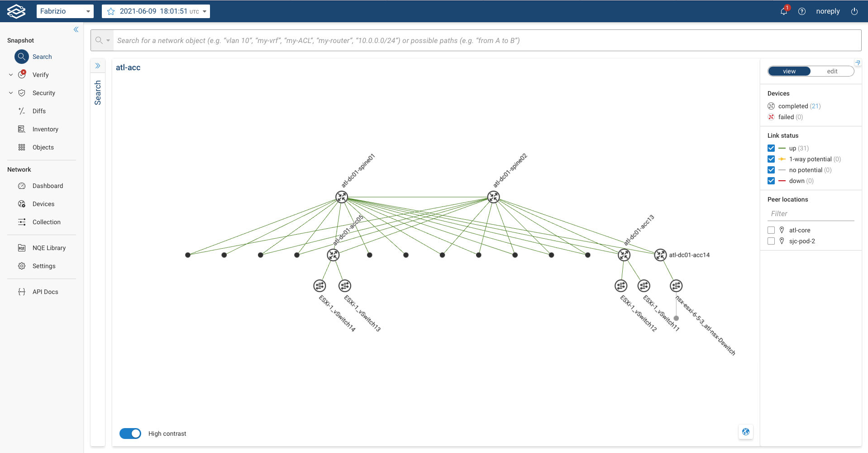The width and height of the screenshot is (868, 453).
Task: Turn off High contrast toggle
Action: point(130,434)
